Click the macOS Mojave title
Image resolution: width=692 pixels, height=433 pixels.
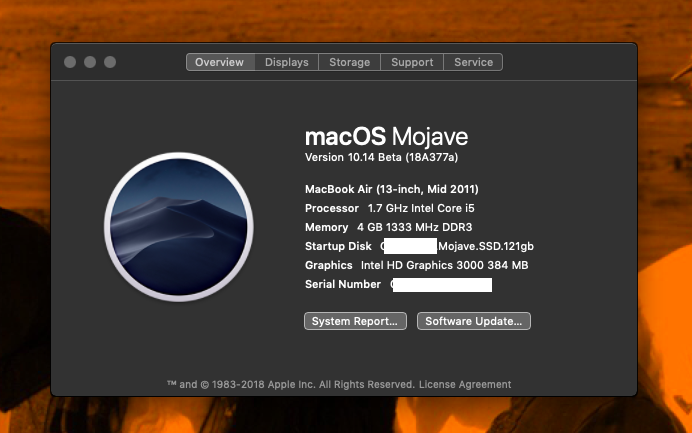386,136
